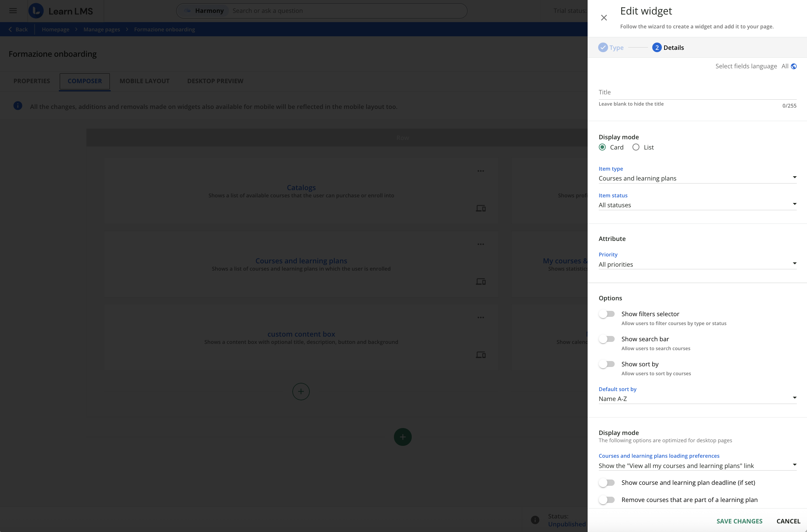The height and width of the screenshot is (532, 807).
Task: Open the main navigation hamburger menu
Action: coord(13,11)
